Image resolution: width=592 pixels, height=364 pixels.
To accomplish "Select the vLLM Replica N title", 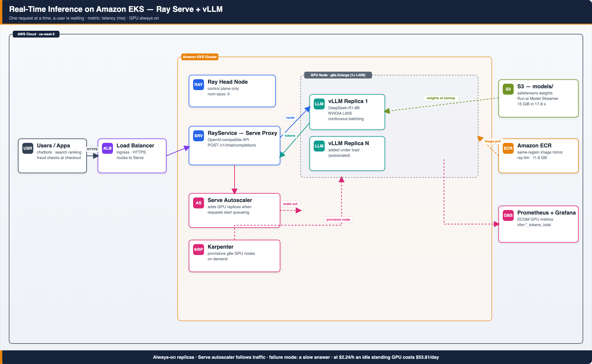I will (x=348, y=143).
